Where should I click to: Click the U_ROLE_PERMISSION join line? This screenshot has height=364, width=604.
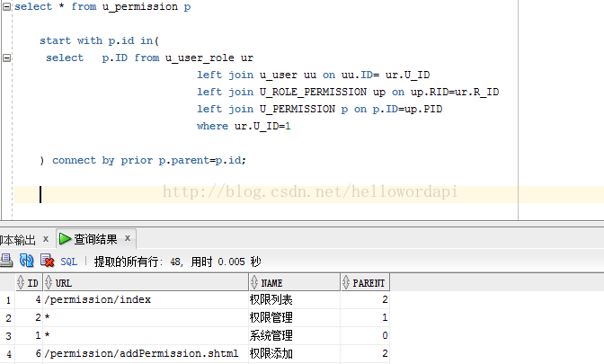pos(348,92)
